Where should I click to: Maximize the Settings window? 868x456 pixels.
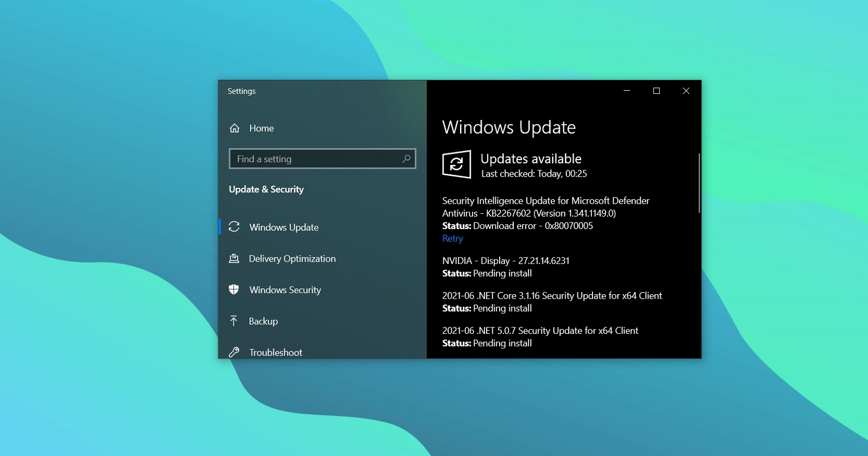click(x=656, y=91)
